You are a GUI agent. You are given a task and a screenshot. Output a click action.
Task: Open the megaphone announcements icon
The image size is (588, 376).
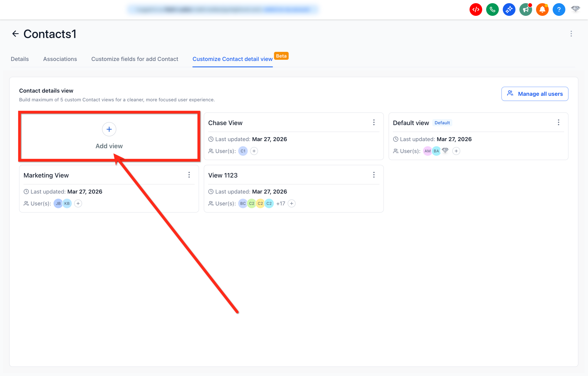coord(525,9)
